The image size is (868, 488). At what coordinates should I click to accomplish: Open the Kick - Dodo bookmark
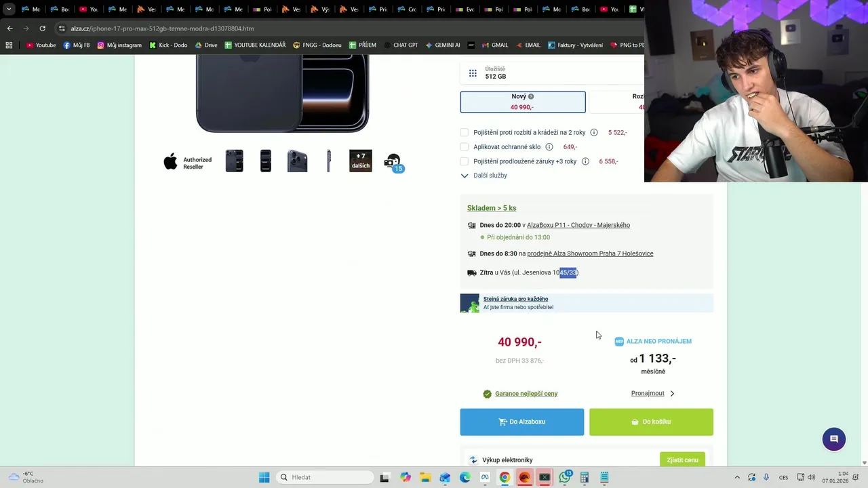point(168,45)
